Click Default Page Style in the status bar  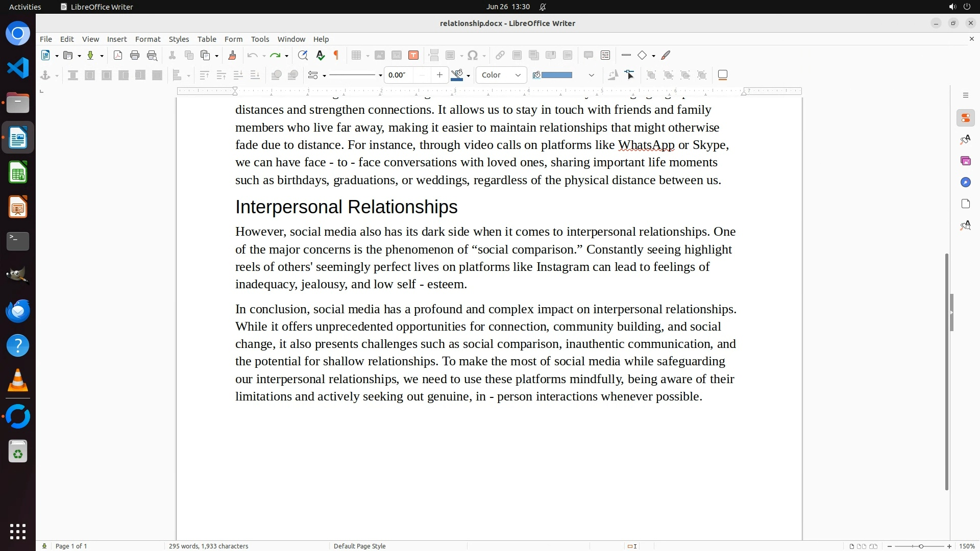[359, 546]
